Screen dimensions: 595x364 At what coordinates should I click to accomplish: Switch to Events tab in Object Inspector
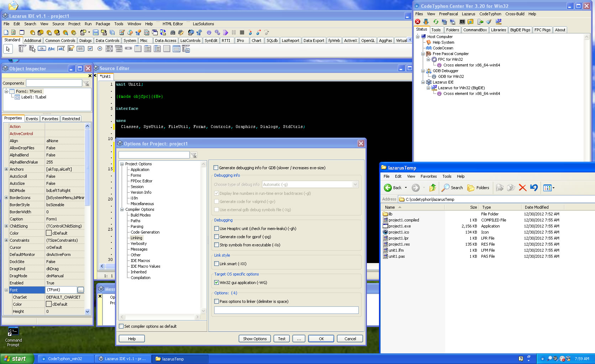click(32, 119)
